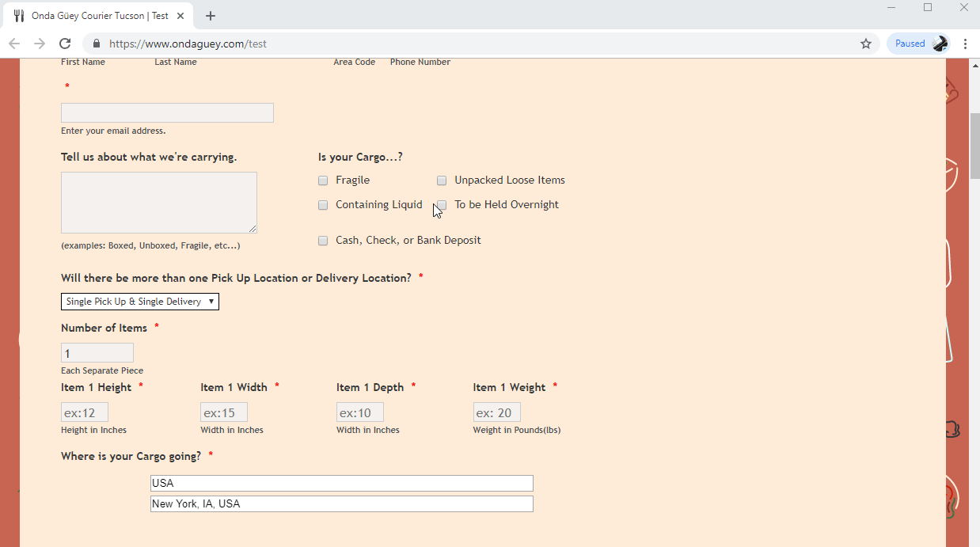
Task: Select Cash, Check, or Bank Deposit checkbox
Action: point(323,241)
